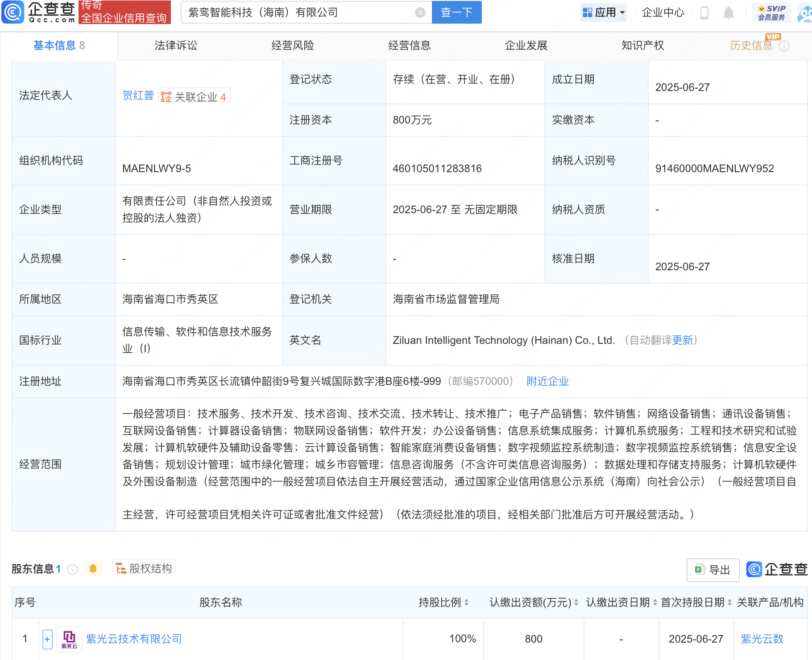Screen dimensions: 812x660
Task: Click the registered capital value 800万元
Action: click(412, 120)
